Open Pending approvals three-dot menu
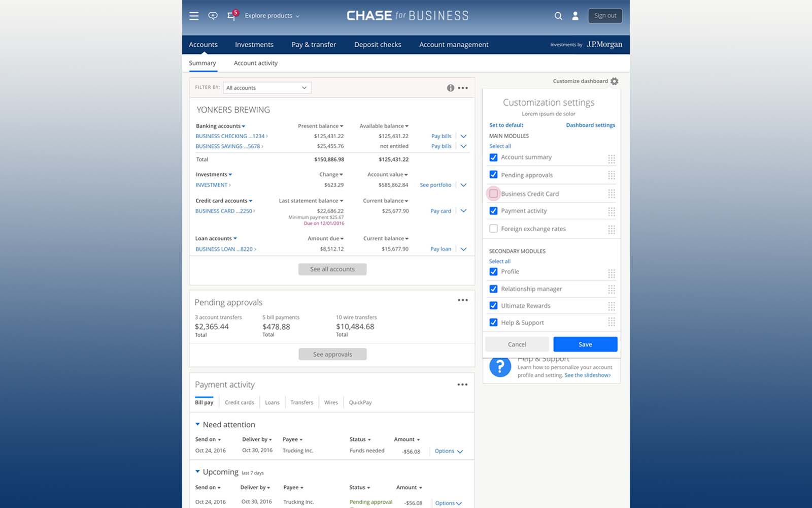Screen dimensions: 812x508 coord(463,300)
